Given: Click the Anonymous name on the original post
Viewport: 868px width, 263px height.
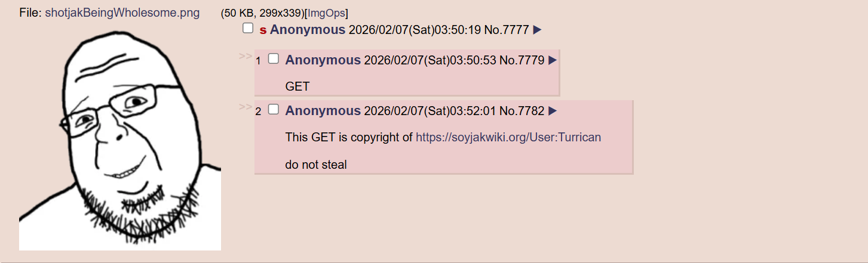Looking at the screenshot, I should tap(308, 30).
